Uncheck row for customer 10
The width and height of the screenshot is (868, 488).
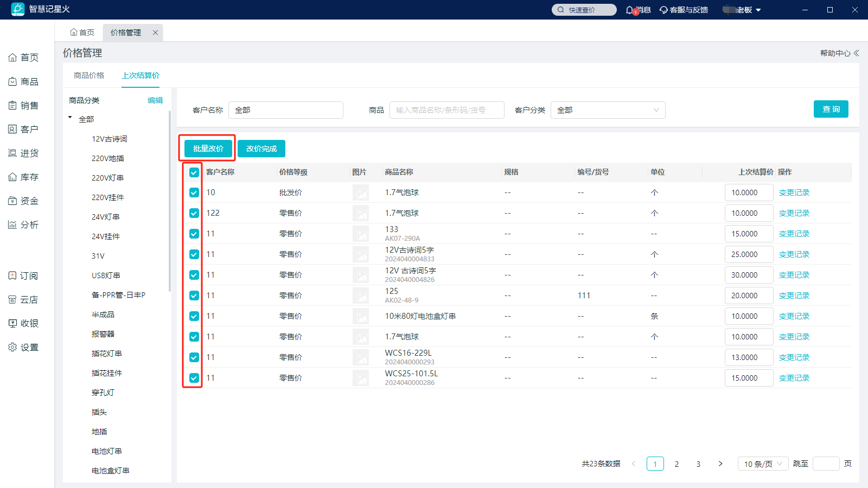[x=194, y=192]
